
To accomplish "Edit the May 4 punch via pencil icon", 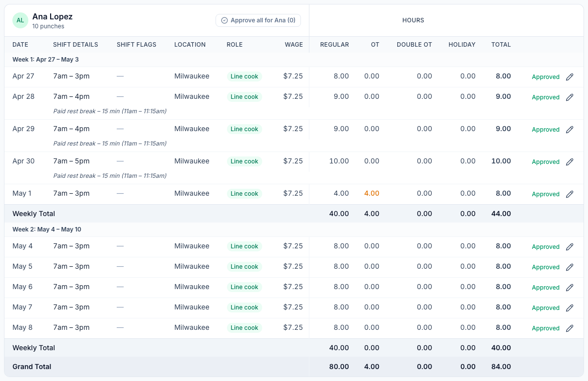I will 570,247.
